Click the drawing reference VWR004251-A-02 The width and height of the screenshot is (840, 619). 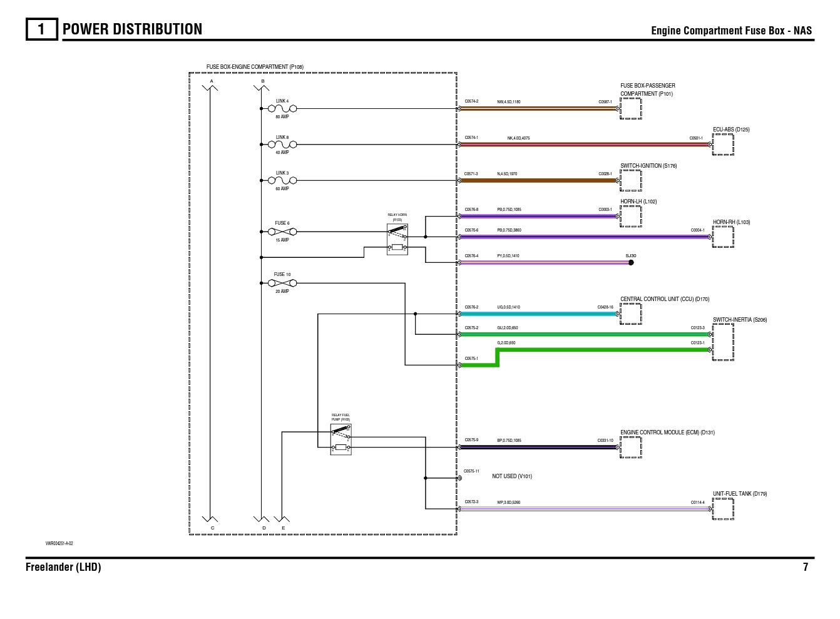(59, 543)
